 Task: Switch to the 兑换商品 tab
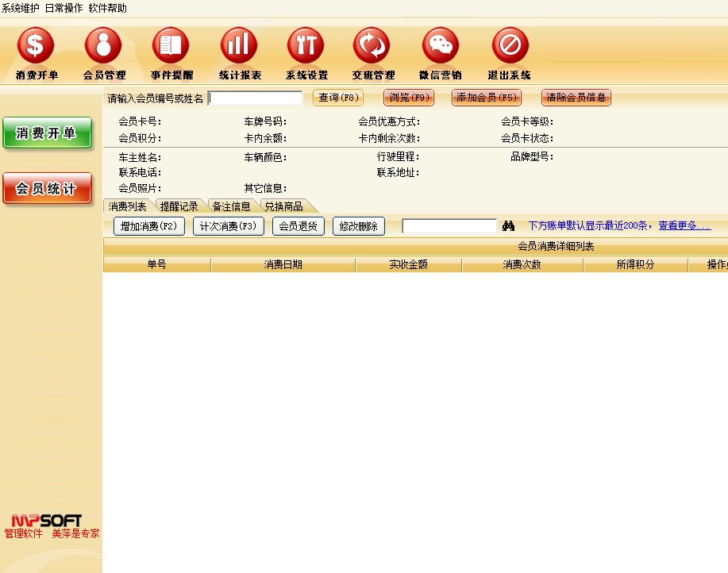[x=283, y=206]
